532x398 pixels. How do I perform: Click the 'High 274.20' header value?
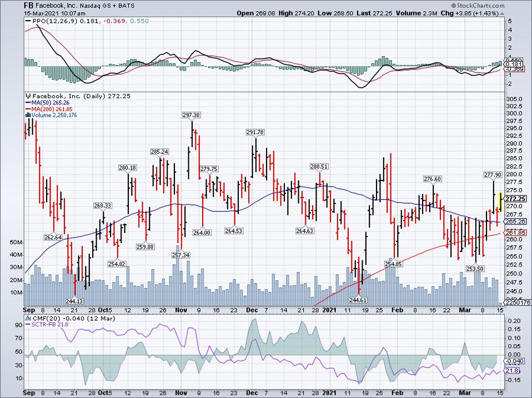(x=297, y=13)
